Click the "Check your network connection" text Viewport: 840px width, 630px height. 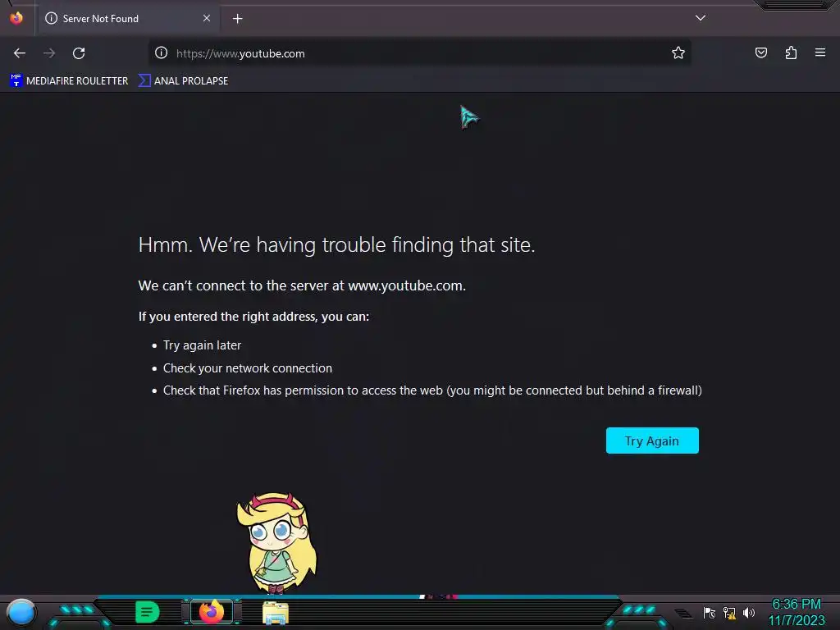tap(248, 368)
